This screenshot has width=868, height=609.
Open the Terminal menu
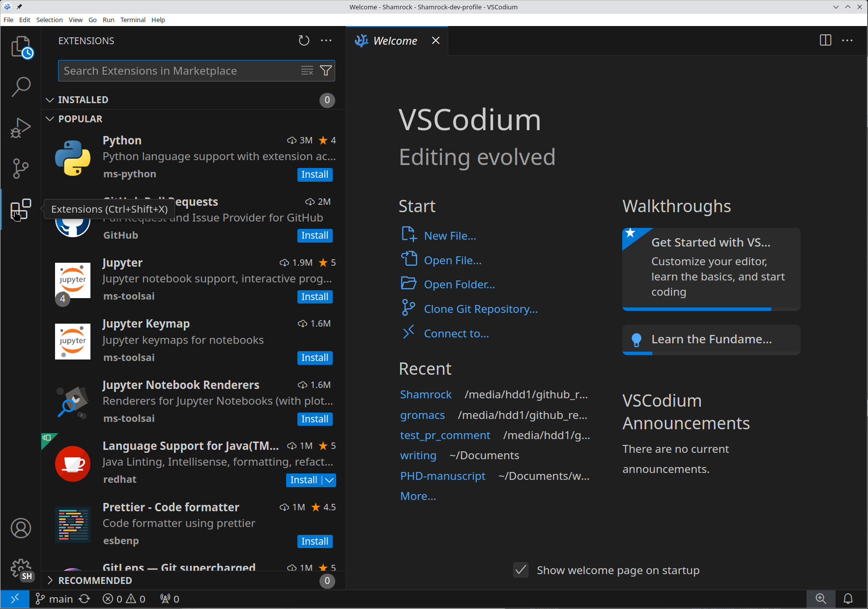click(x=133, y=20)
